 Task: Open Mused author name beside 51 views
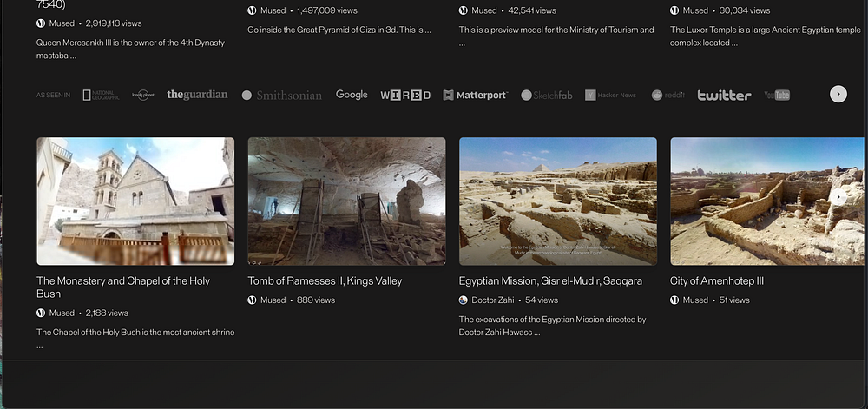point(695,300)
